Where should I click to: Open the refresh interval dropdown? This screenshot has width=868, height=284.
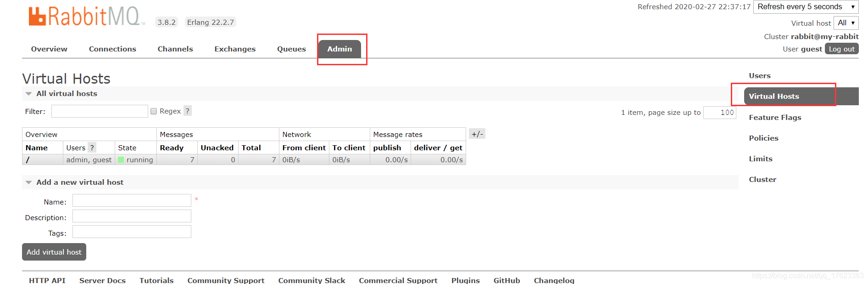point(806,7)
